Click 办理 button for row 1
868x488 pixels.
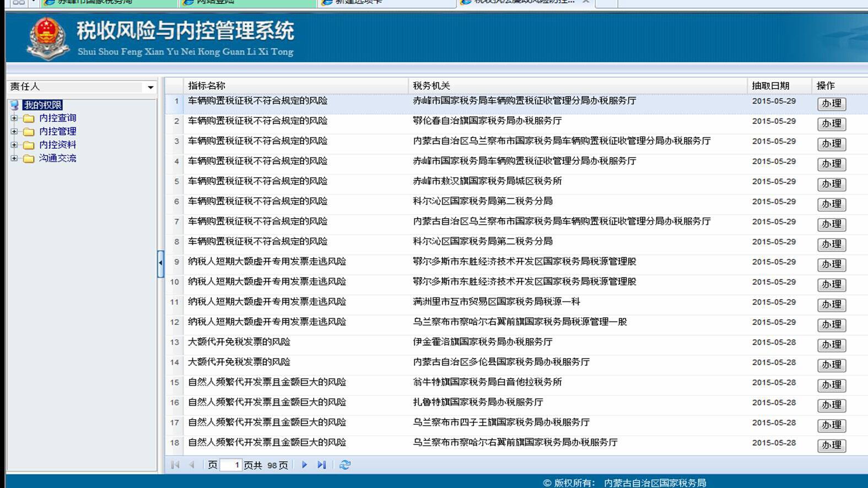831,104
